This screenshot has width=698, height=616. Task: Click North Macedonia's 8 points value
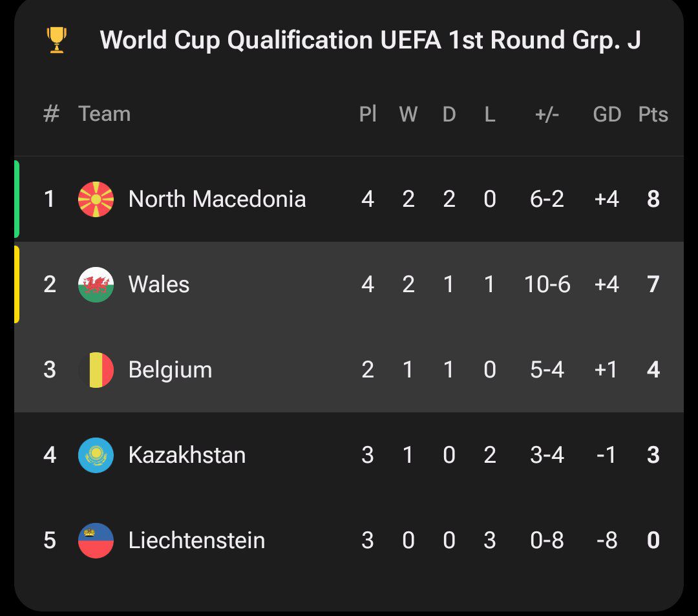click(x=653, y=199)
